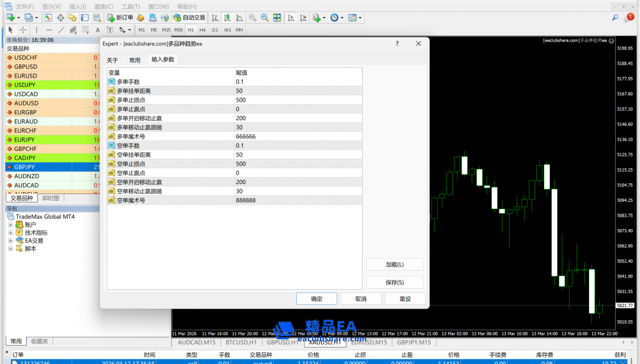Click the tile windows grid icon
This screenshot has height=364, width=640.
pyautogui.click(x=277, y=18)
